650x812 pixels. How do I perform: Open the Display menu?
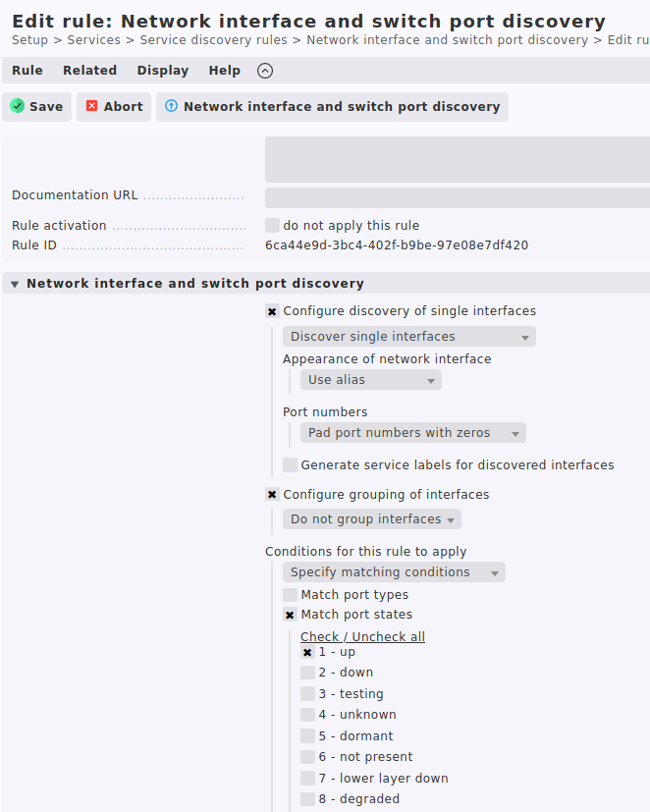click(x=163, y=71)
